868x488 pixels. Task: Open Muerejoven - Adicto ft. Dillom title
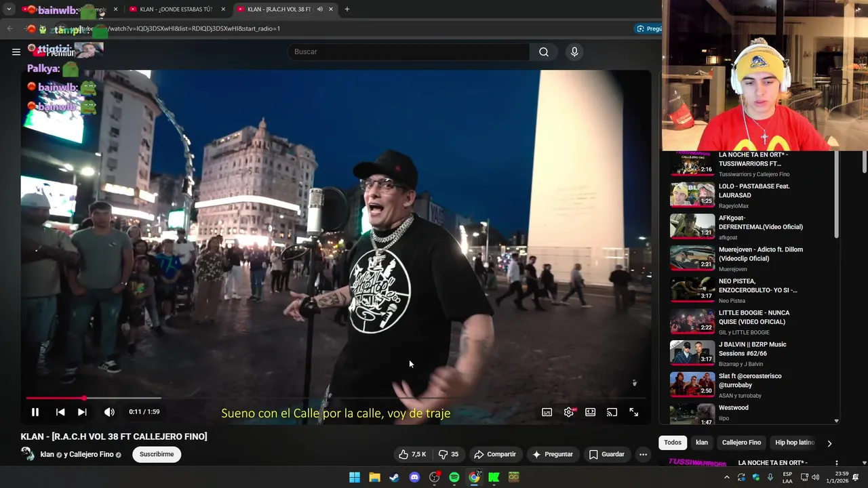(760, 253)
